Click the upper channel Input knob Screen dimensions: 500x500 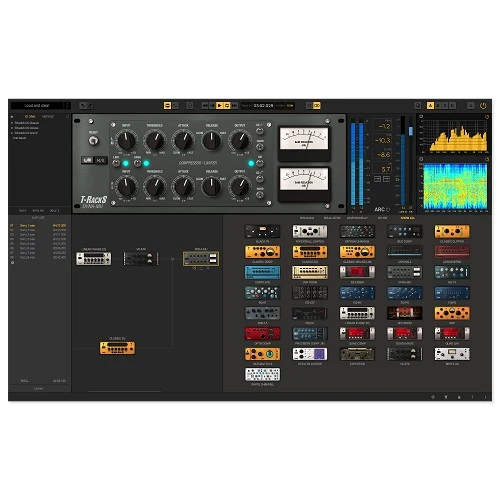coord(127,140)
